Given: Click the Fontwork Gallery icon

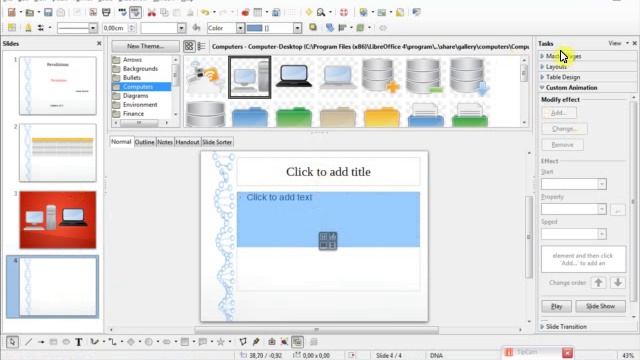Looking at the screenshot, I should pyautogui.click(x=271, y=342).
